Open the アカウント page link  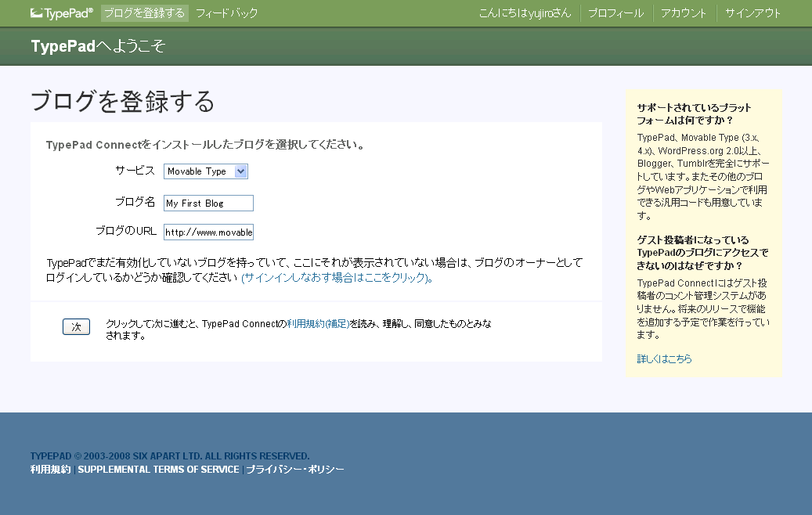[x=684, y=13]
